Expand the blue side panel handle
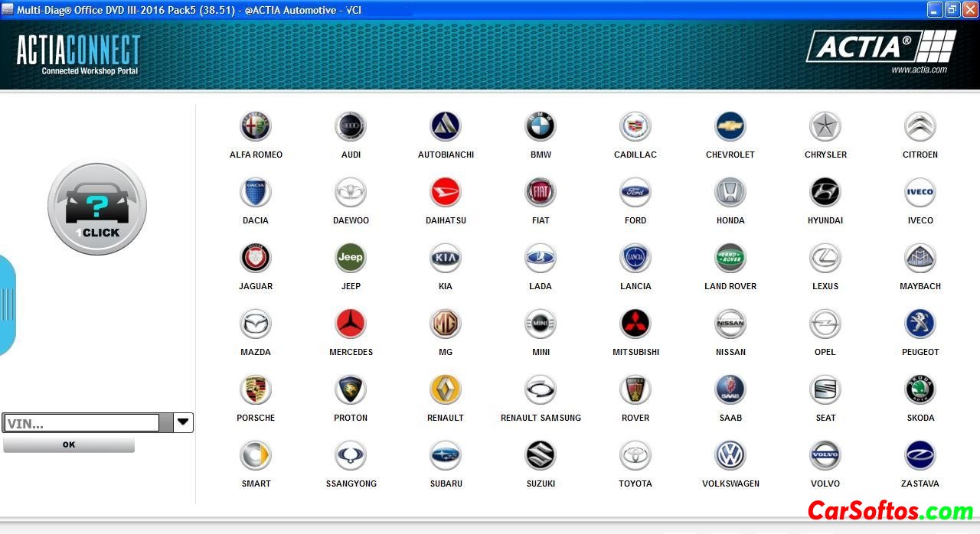The image size is (980, 534). (7, 304)
